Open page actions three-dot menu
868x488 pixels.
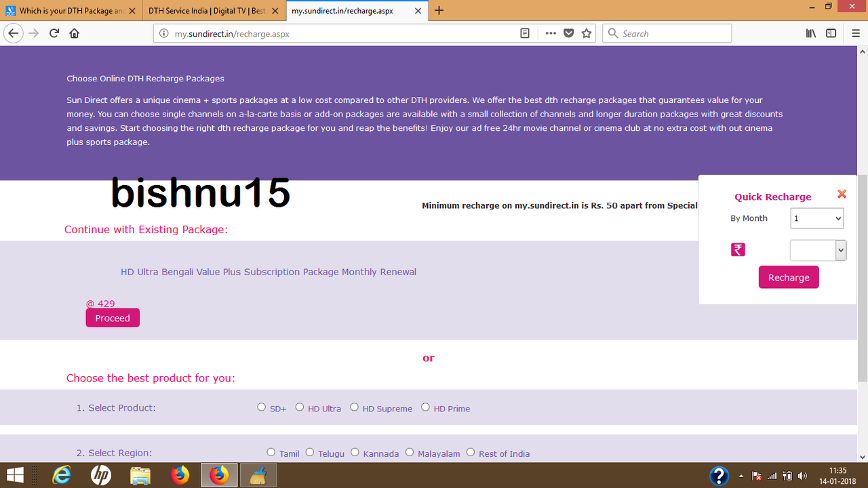click(x=551, y=33)
